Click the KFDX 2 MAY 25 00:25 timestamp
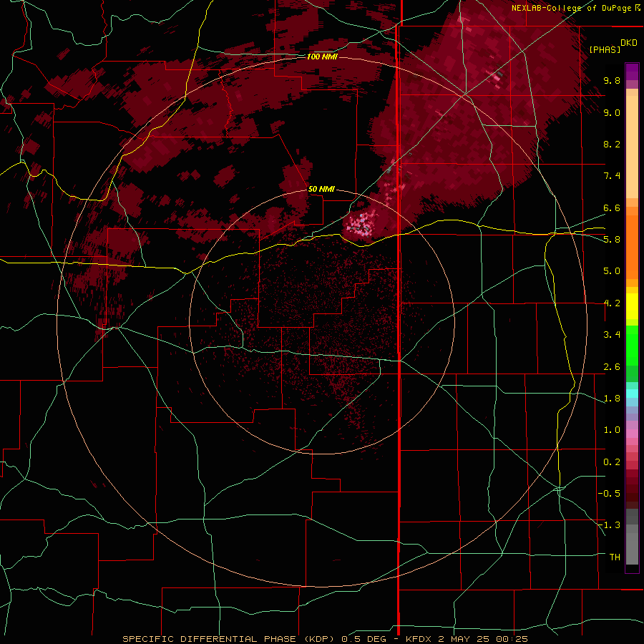644x644 pixels. coord(467,639)
